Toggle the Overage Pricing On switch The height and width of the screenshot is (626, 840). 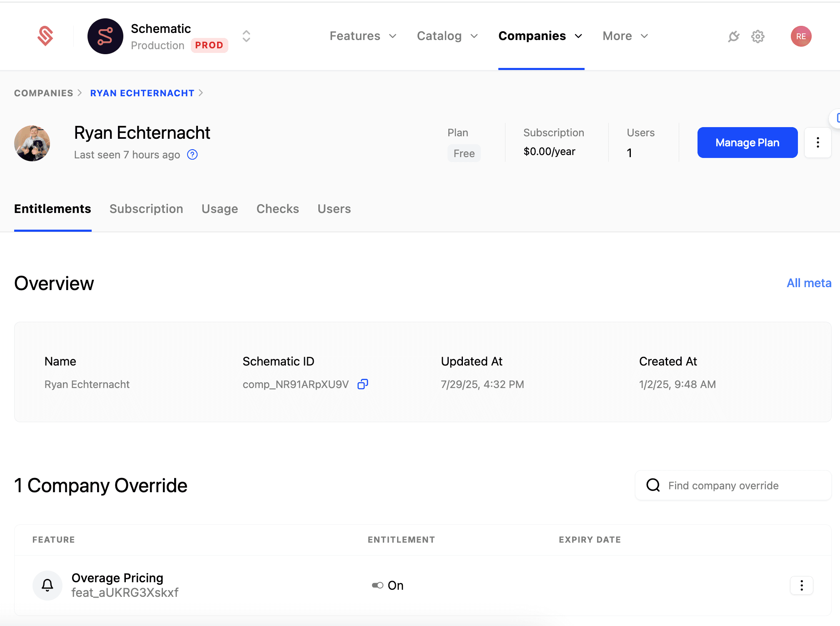tap(377, 586)
